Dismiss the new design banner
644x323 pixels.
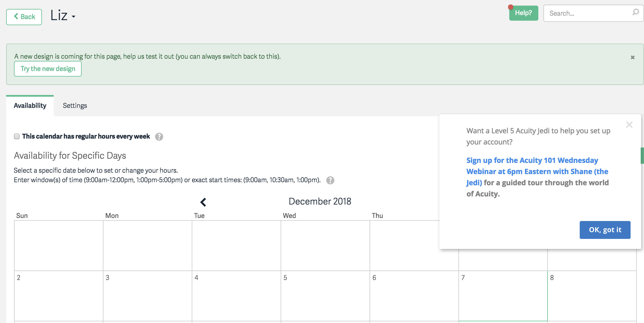coord(633,57)
